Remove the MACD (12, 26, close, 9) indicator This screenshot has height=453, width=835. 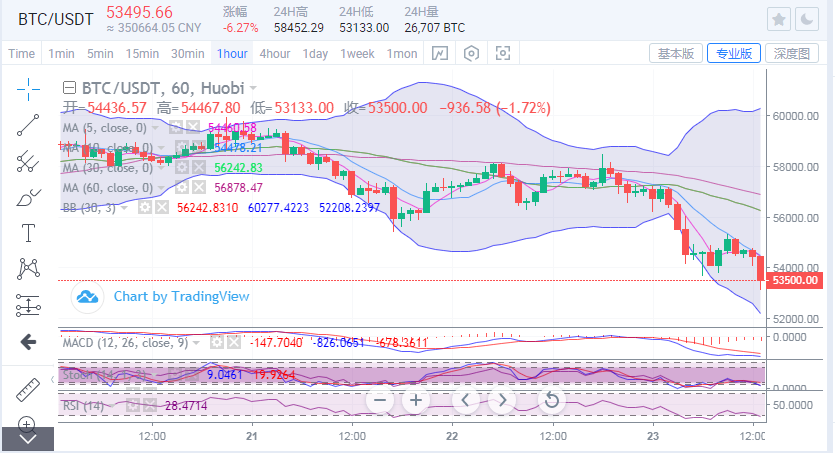coord(234,342)
